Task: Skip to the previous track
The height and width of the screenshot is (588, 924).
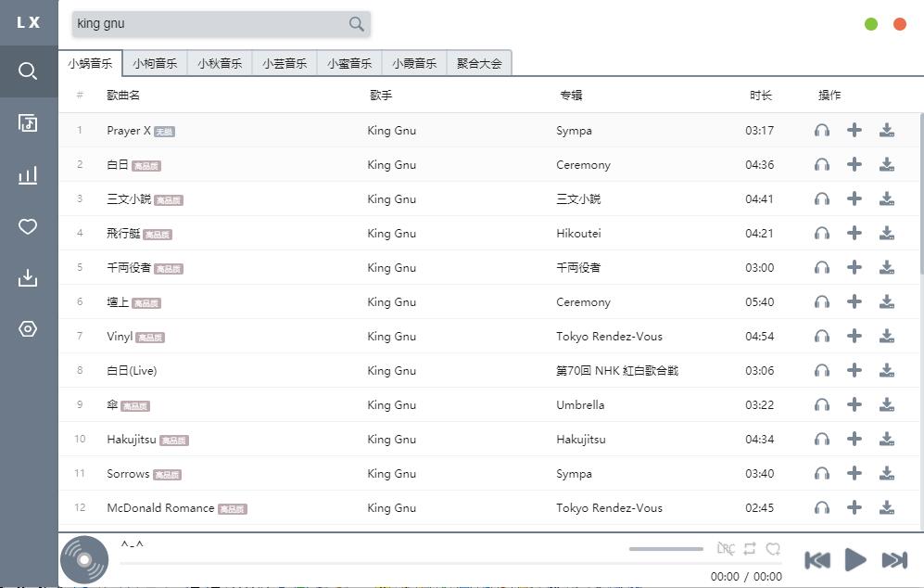Action: point(817,560)
